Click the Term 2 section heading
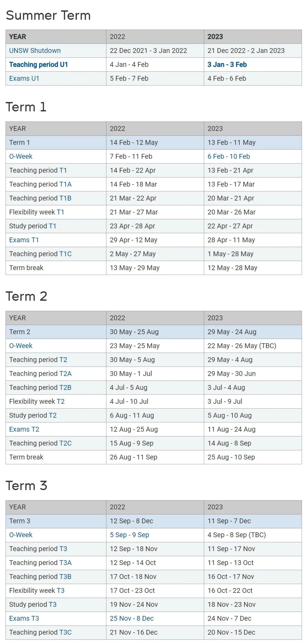The height and width of the screenshot is (644, 307). [x=26, y=296]
